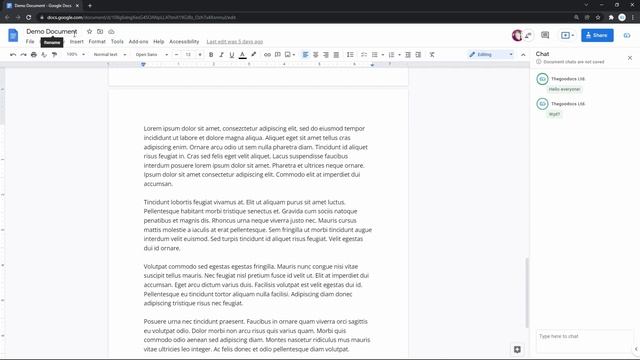Expand bulleted list style options
Screen dimensions: 640x360
382,55
